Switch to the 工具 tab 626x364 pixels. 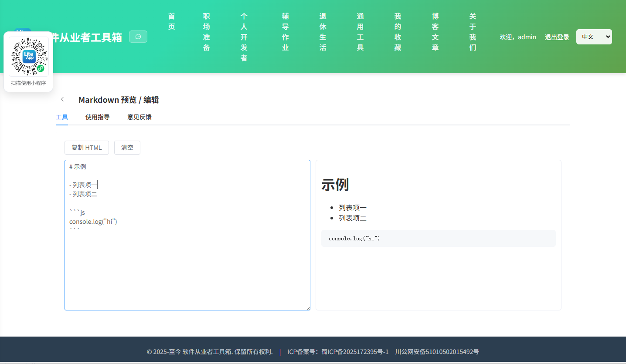[x=62, y=117]
